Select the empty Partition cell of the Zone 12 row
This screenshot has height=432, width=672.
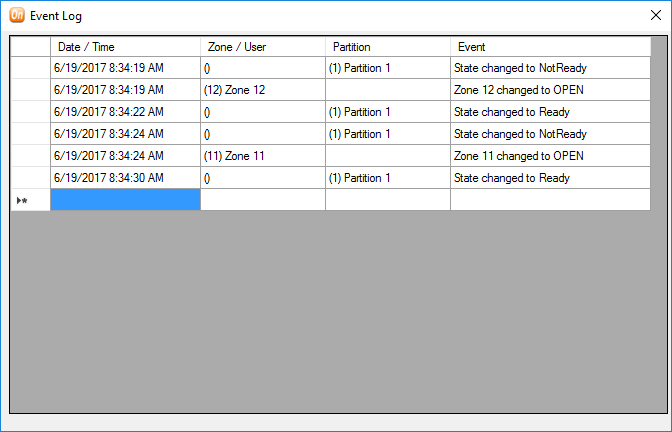coord(388,90)
